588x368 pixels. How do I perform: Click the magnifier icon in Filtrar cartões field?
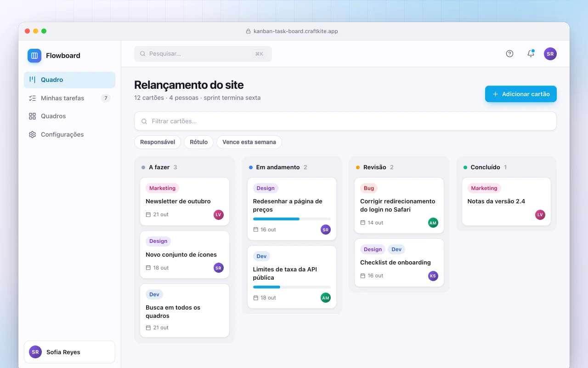[144, 121]
